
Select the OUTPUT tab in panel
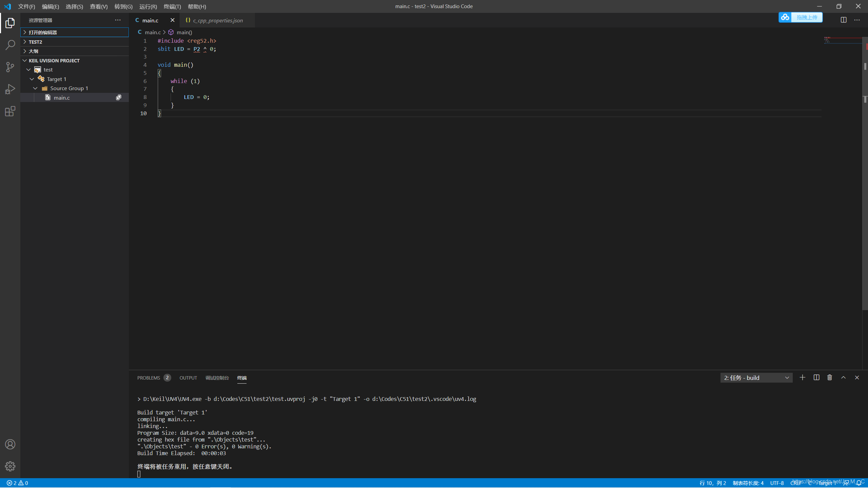188,377
